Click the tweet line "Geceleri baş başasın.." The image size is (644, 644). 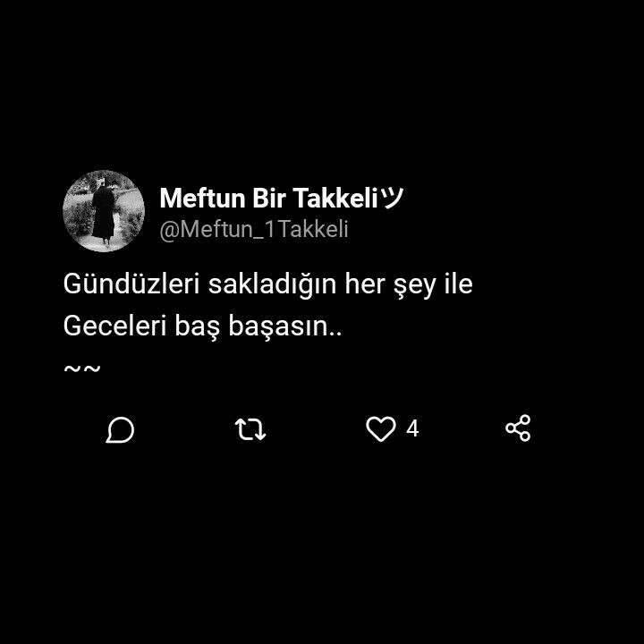pyautogui.click(x=202, y=326)
